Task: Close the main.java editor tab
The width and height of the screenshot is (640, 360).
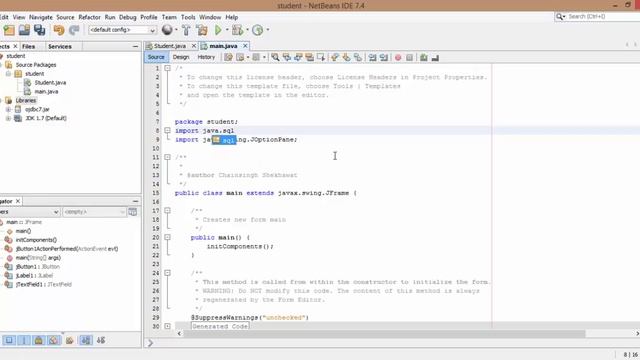Action: point(245,46)
